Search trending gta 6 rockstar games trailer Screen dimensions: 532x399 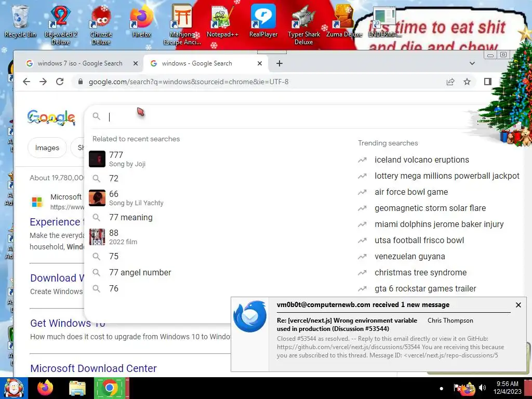point(425,289)
